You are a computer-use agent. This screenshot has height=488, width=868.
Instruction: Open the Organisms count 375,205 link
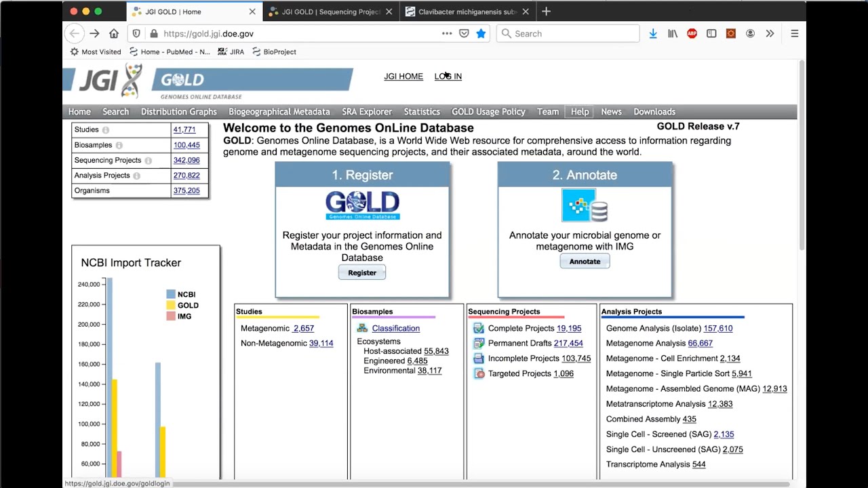click(x=186, y=190)
